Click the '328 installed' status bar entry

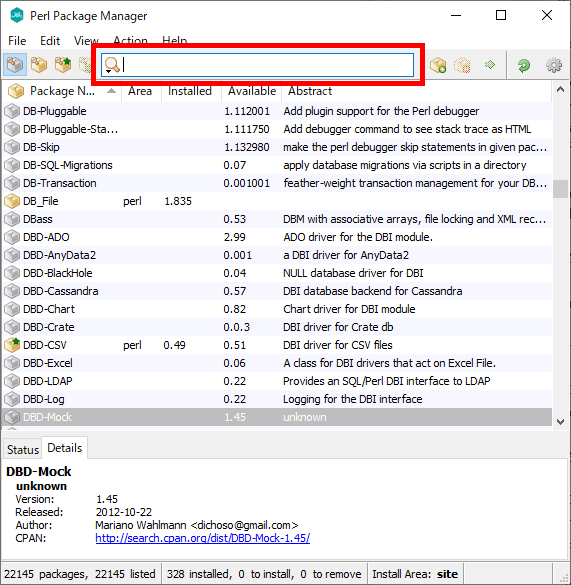pos(199,574)
